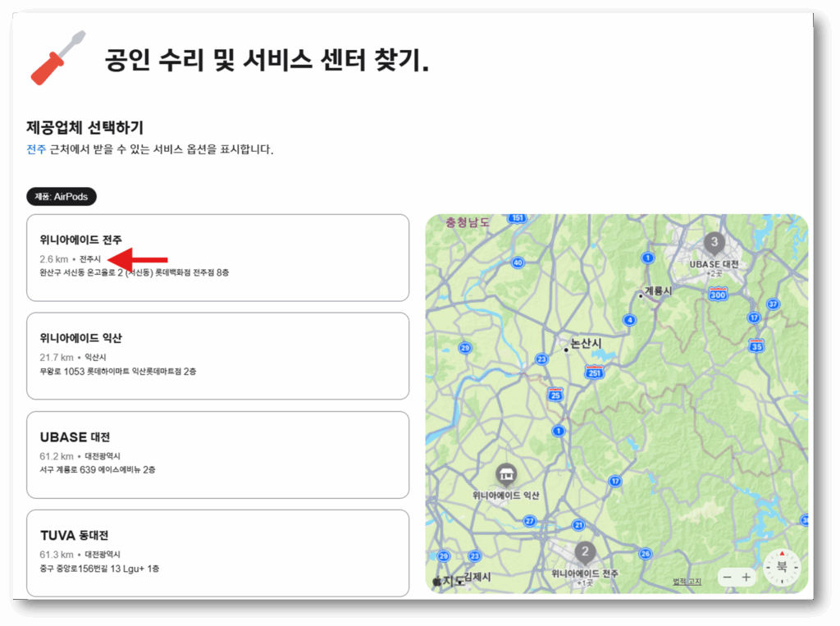This screenshot has width=840, height=626.
Task: Click the red screwdriver header icon
Action: click(56, 59)
